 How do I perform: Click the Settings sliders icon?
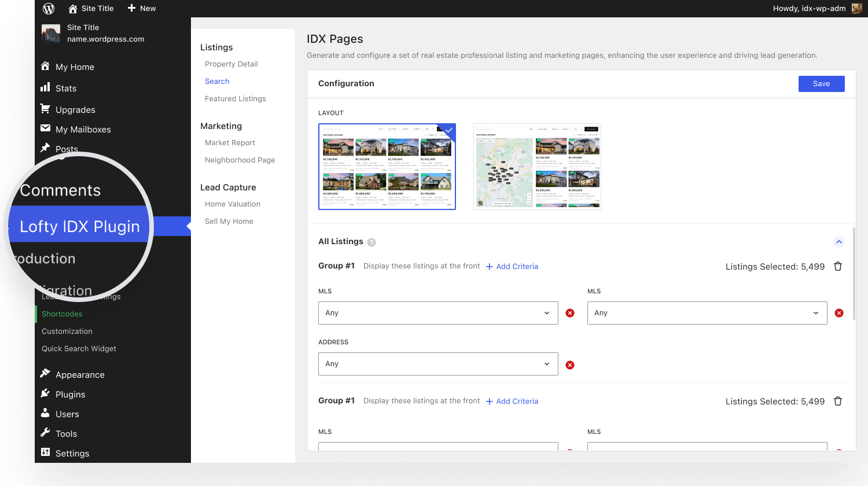45,452
